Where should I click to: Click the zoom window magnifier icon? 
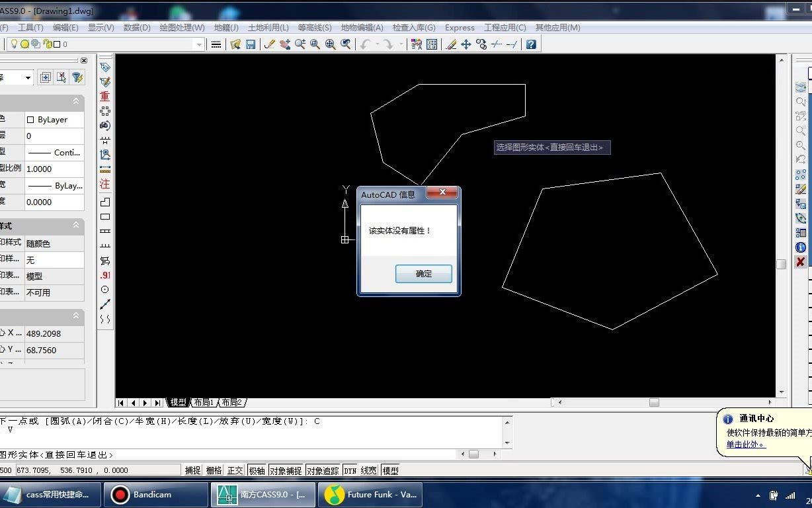(x=315, y=44)
